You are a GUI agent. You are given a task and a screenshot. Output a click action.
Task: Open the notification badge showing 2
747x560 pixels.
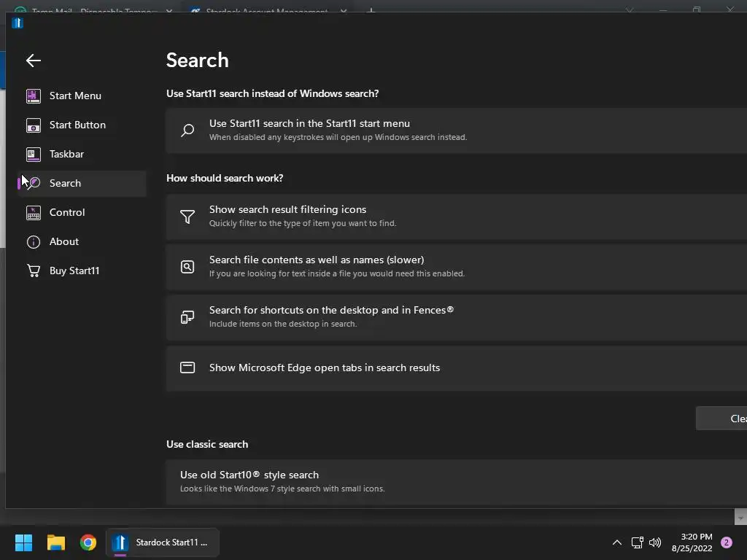(727, 542)
